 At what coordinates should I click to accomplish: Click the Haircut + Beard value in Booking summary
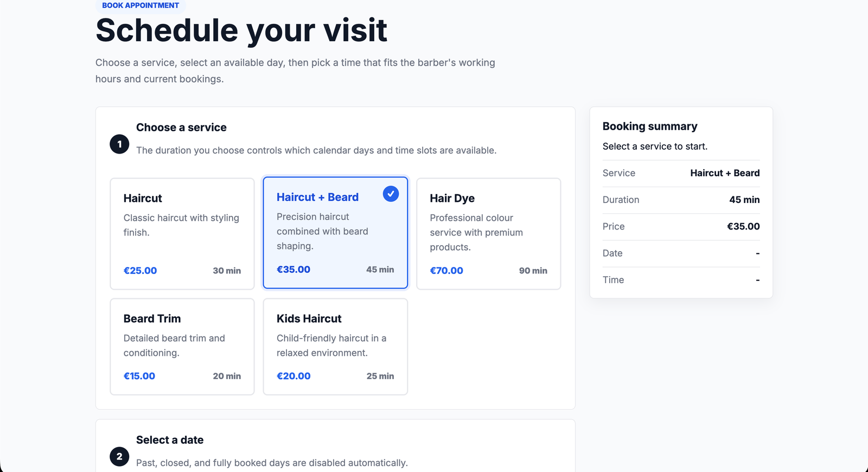point(725,173)
